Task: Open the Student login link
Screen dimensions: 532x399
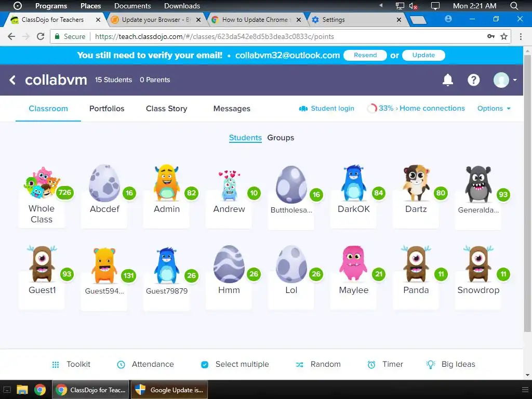Action: tap(326, 108)
